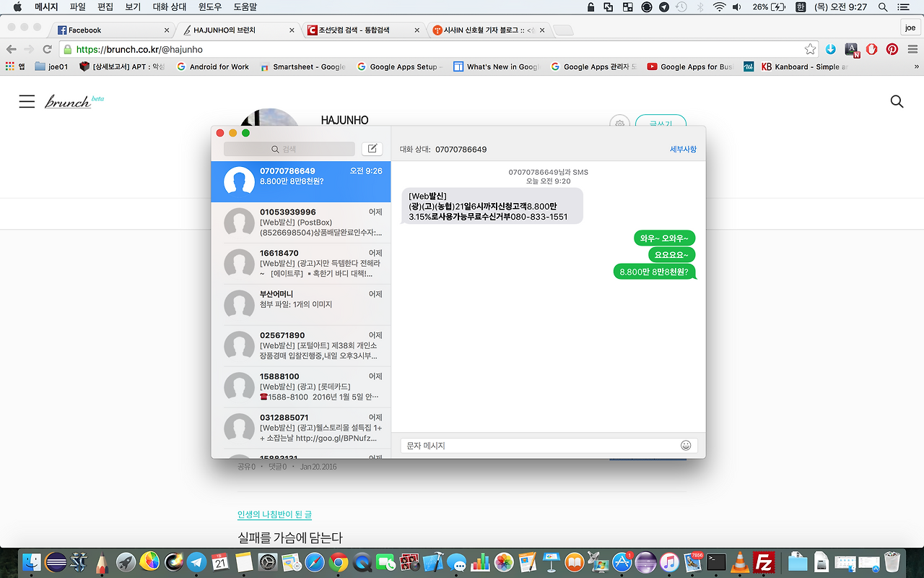Open the Wi-Fi status menu
The width and height of the screenshot is (924, 578).
[719, 7]
